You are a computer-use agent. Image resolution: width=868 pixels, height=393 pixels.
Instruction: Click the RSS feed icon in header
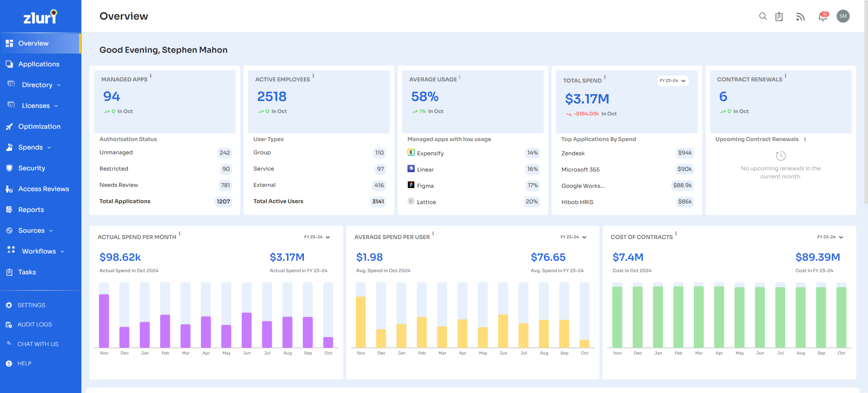[800, 16]
